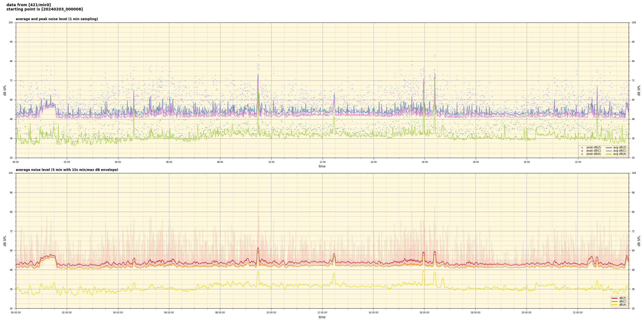Click the 12:00 tick on the upper time axis

pos(322,162)
